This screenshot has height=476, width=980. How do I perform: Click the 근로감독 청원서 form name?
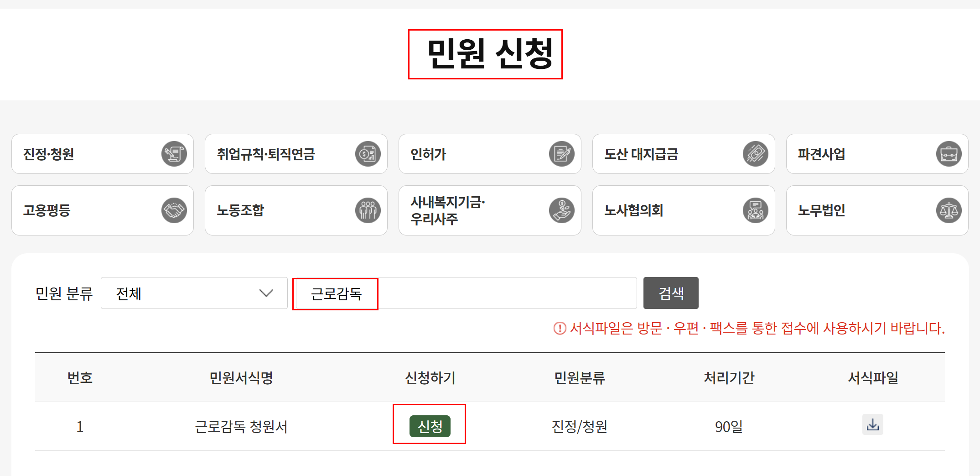tap(241, 427)
